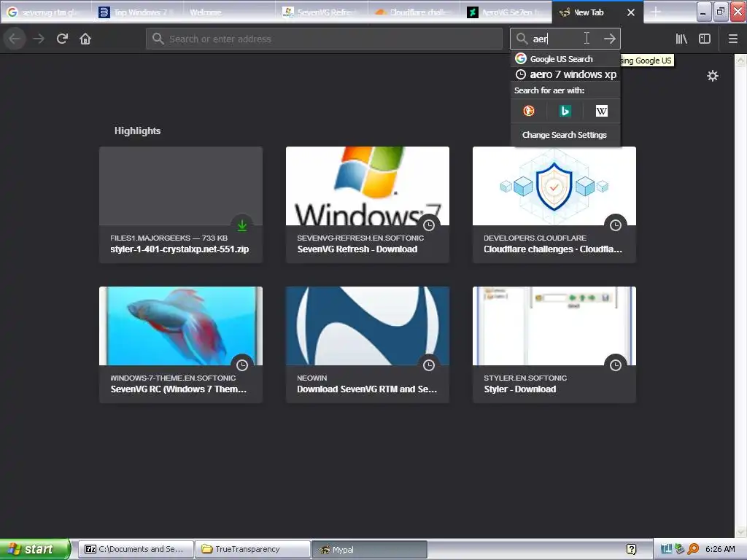The height and width of the screenshot is (560, 747).
Task: Pick the aero 7 windows xp suggestion
Action: tap(565, 74)
